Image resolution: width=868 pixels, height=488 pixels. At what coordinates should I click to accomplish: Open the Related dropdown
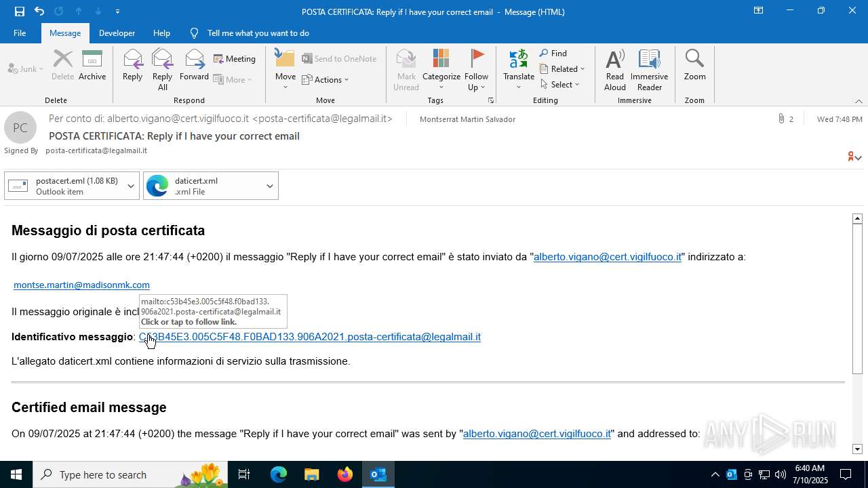pos(562,69)
